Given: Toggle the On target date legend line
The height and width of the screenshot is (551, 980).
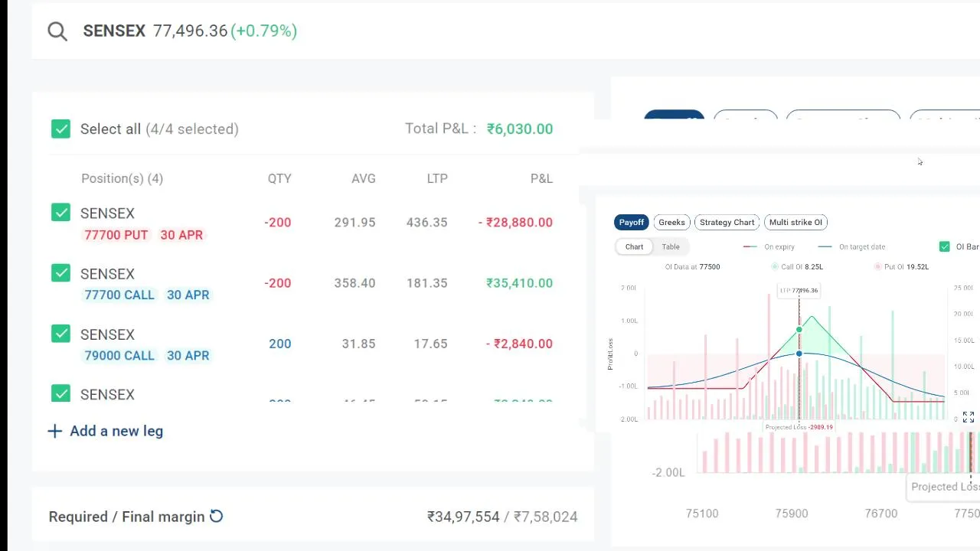Looking at the screenshot, I should [825, 247].
